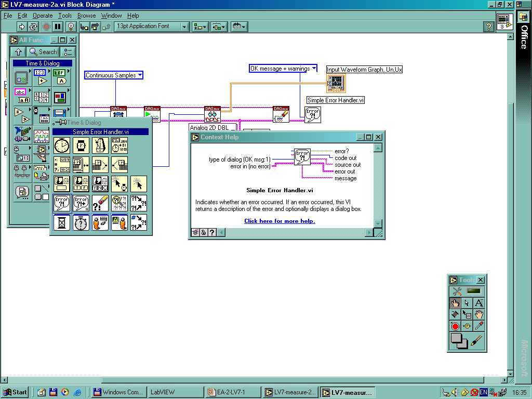Toggle the Pause button in the toolbar
This screenshot has width=532, height=399.
(x=58, y=26)
